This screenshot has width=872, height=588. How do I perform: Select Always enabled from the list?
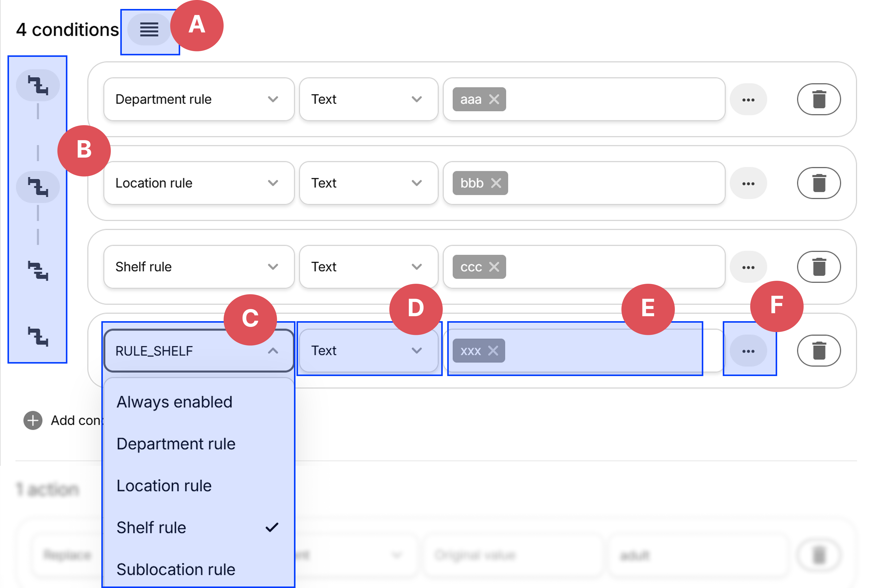[174, 402]
